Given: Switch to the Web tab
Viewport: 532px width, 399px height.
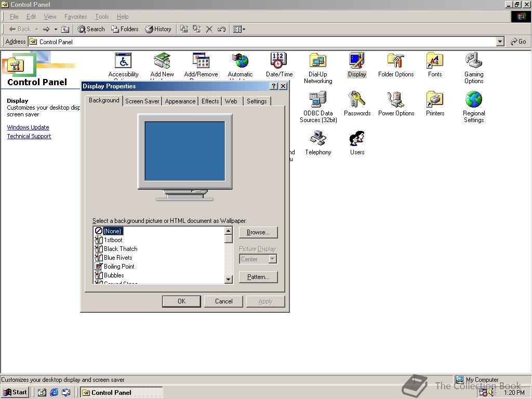Looking at the screenshot, I should pos(231,101).
